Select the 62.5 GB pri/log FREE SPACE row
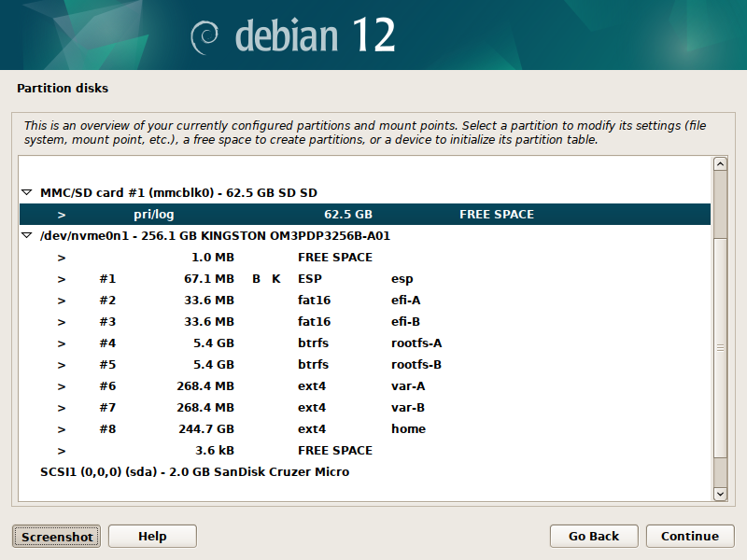The image size is (747, 560). pyautogui.click(x=365, y=215)
